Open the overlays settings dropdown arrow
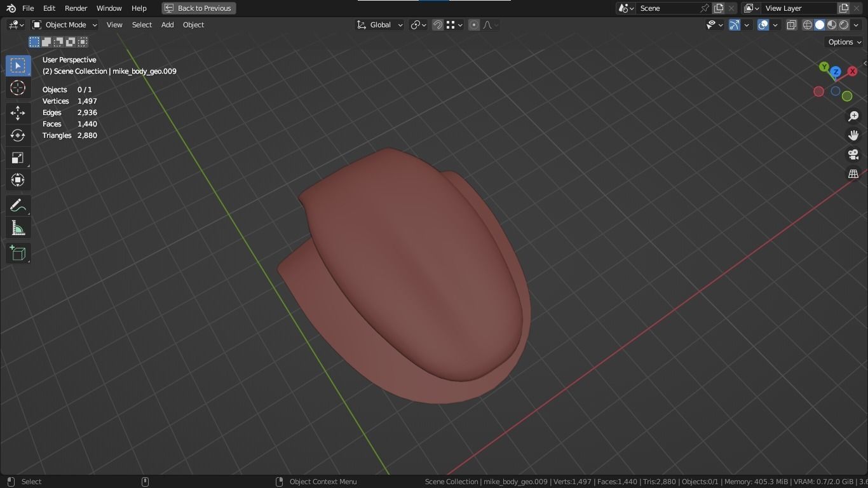Image resolution: width=868 pixels, height=488 pixels. tap(775, 25)
